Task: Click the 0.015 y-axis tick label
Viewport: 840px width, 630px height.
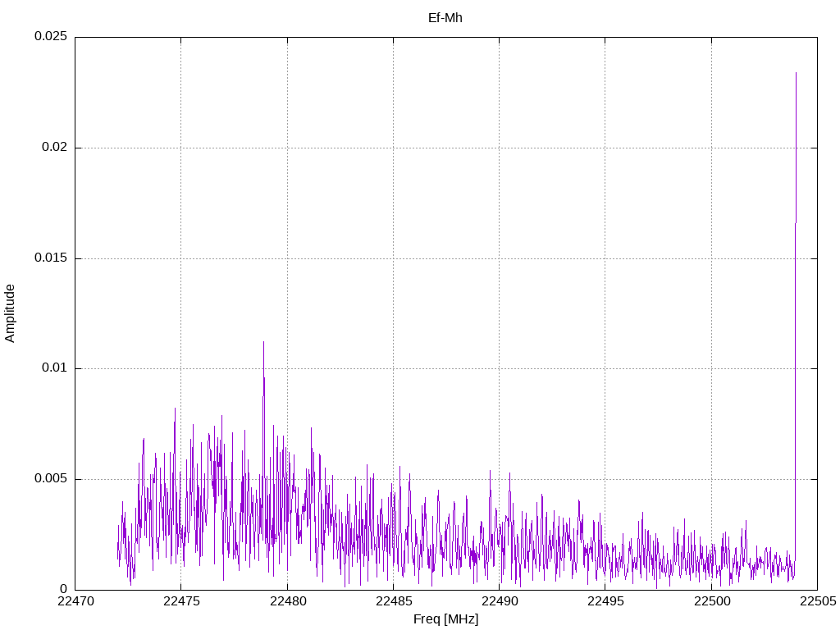Action: pyautogui.click(x=49, y=258)
